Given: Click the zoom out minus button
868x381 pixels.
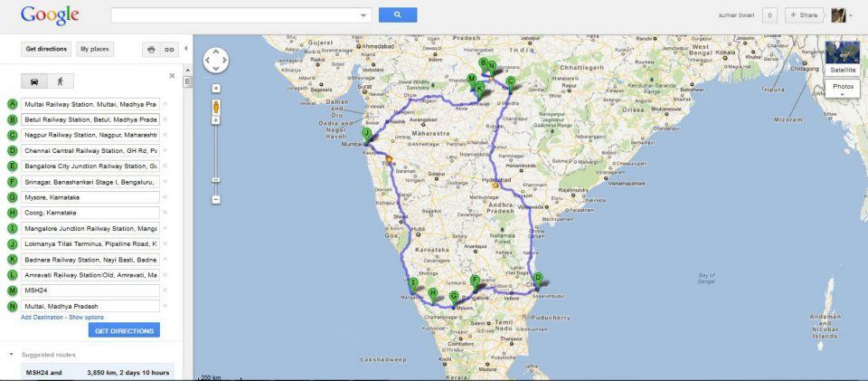Looking at the screenshot, I should (216, 199).
